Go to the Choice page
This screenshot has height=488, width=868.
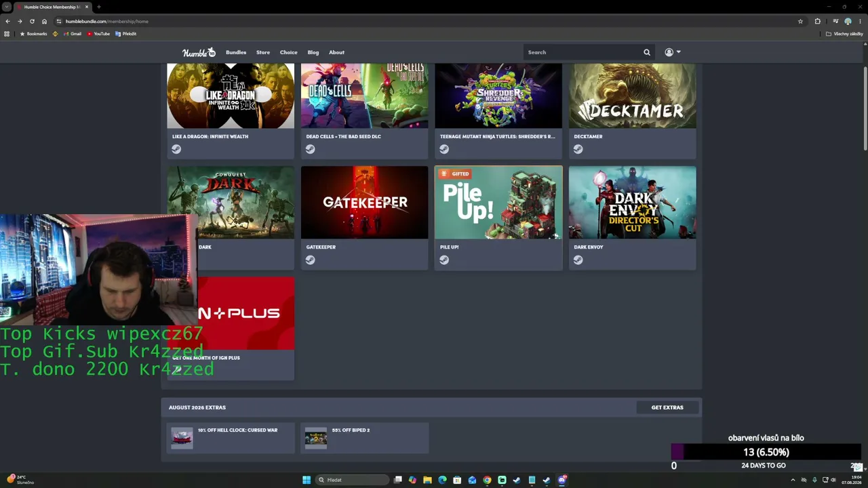289,52
